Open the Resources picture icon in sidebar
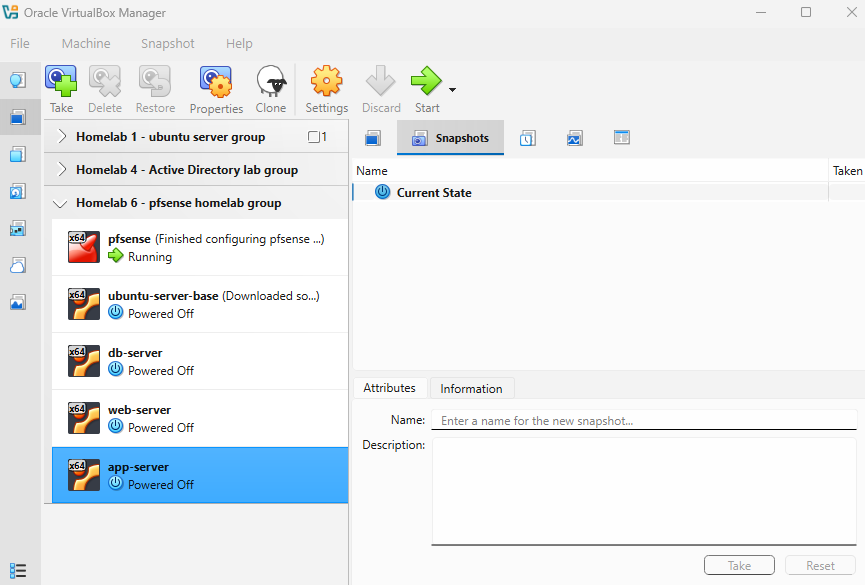 point(18,302)
